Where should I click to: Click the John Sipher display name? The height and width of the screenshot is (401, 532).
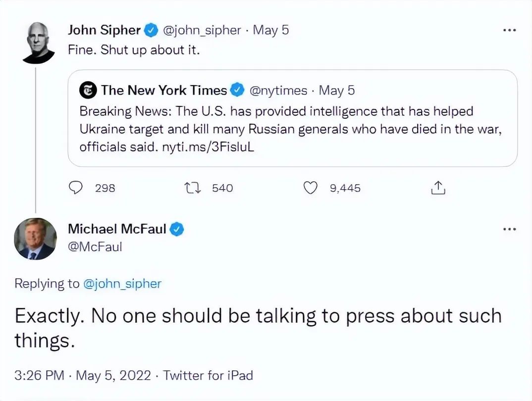click(104, 30)
